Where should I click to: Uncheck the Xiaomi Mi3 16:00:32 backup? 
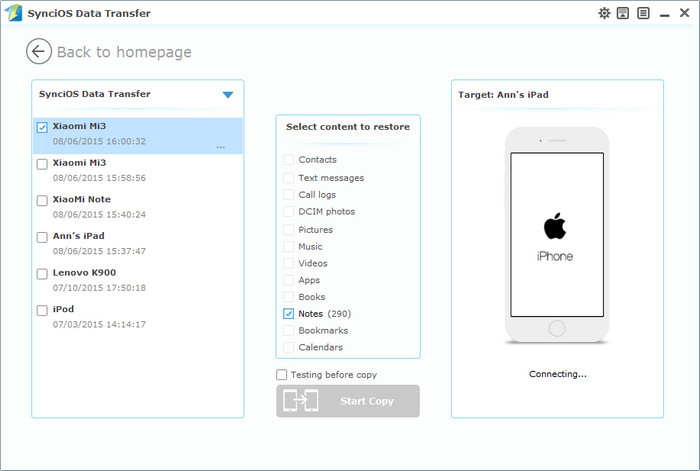(x=42, y=128)
